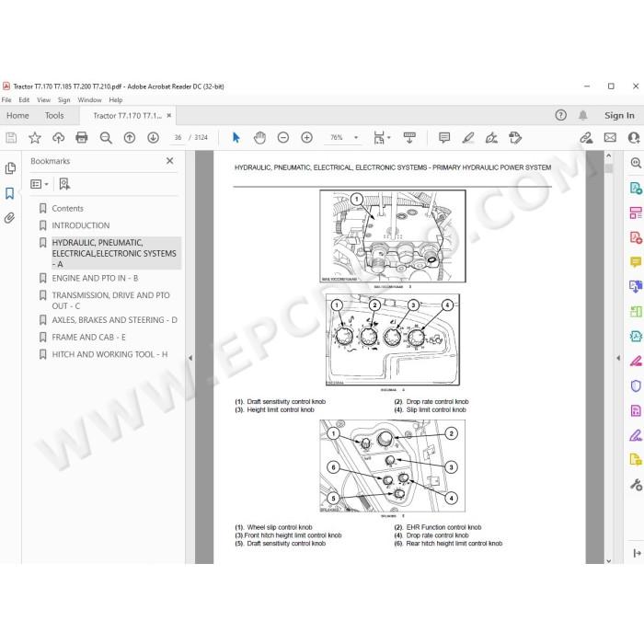
Task: Activate the selection arrow tool
Action: [236, 138]
